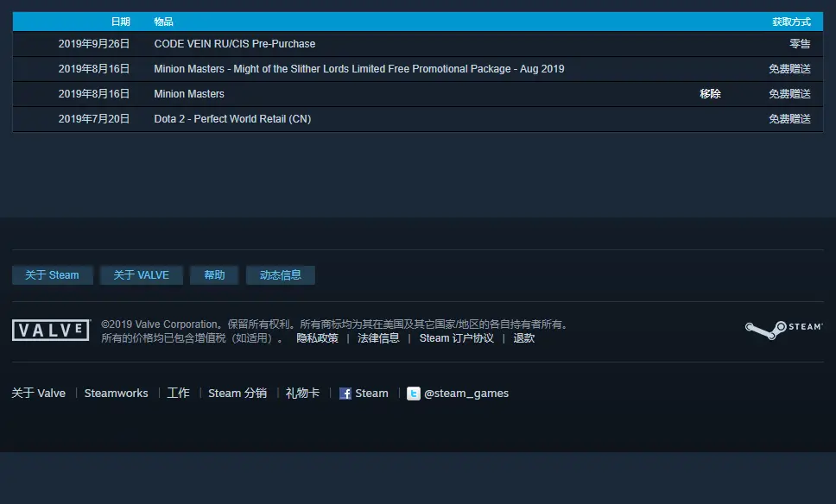Open the 礼物卡 footer link
Image resolution: width=836 pixels, height=504 pixels.
[x=302, y=394]
